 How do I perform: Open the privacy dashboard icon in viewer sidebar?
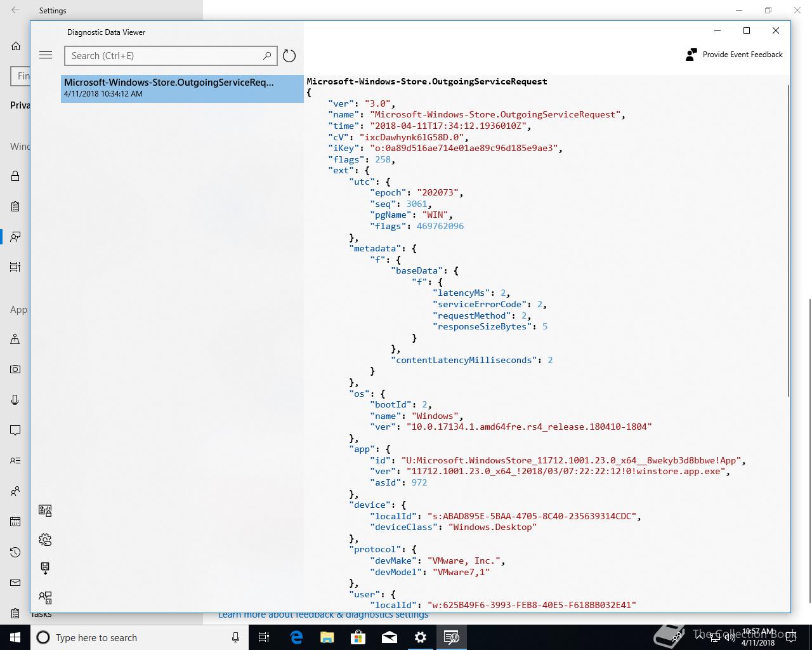tap(45, 510)
